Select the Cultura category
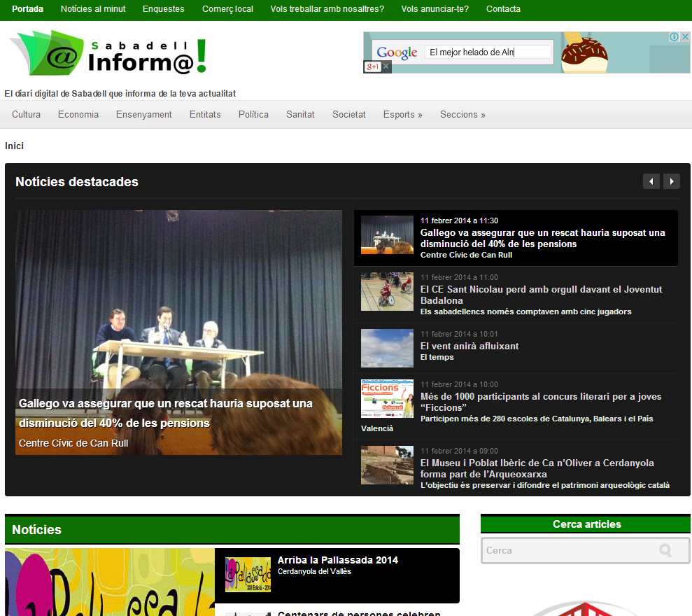Image resolution: width=692 pixels, height=616 pixels. coord(26,114)
